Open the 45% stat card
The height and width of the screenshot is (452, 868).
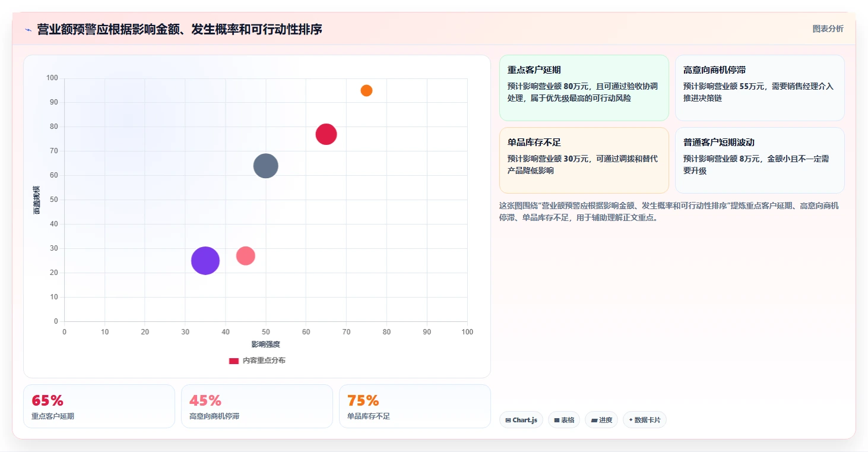257,406
